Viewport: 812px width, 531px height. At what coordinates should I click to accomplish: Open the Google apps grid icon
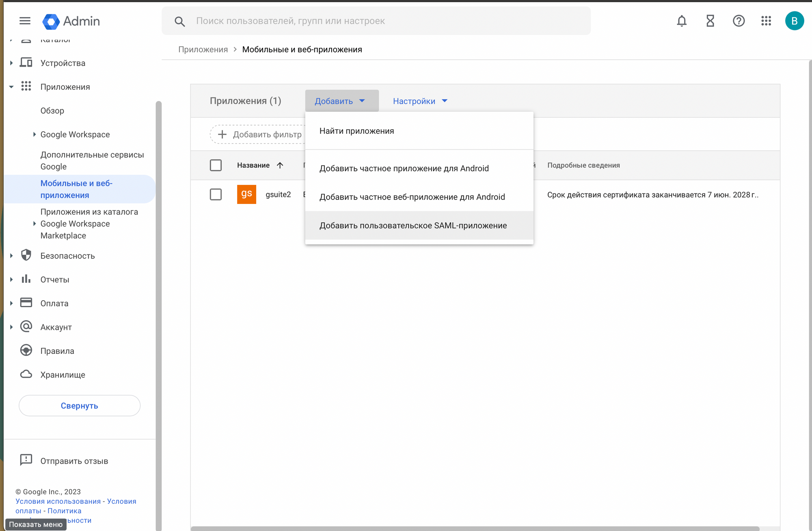tap(766, 21)
